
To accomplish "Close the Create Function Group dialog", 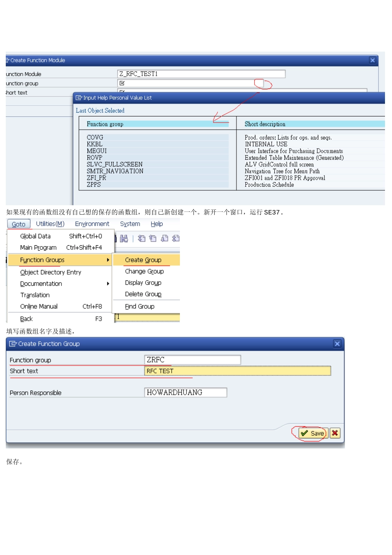I will click(x=337, y=344).
